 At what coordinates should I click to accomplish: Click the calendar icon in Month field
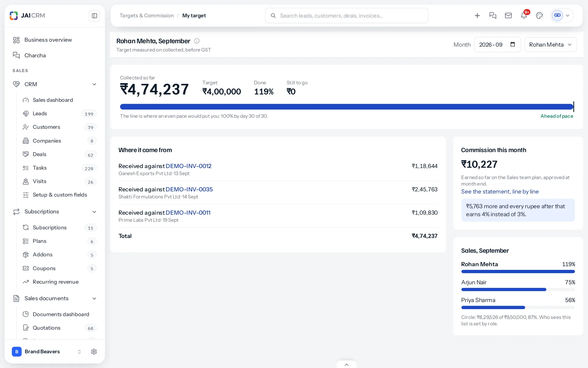513,44
